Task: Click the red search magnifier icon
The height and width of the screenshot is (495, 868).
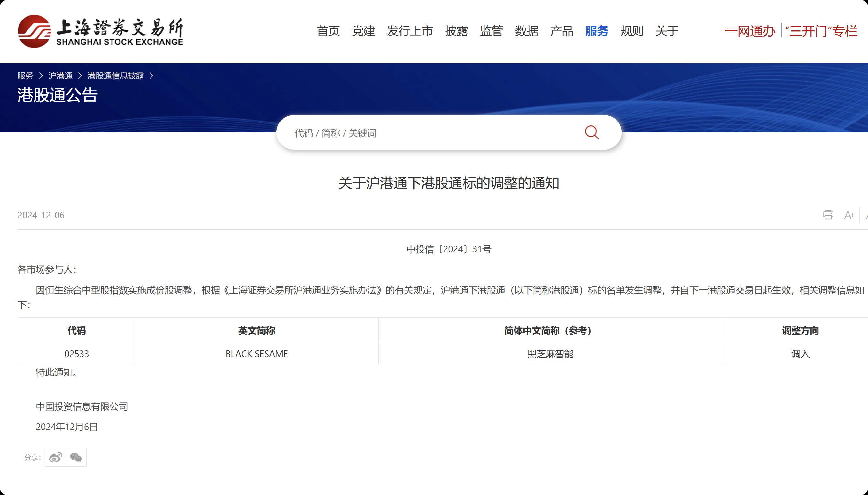Action: pos(592,132)
